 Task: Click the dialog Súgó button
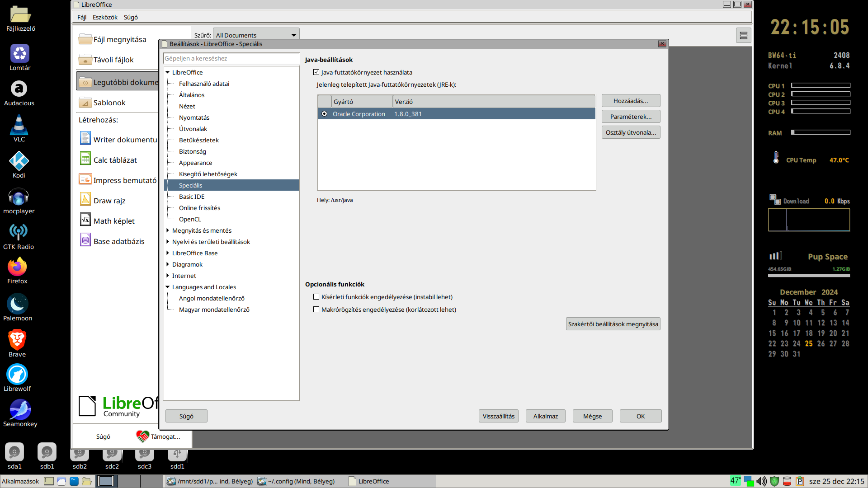click(186, 416)
